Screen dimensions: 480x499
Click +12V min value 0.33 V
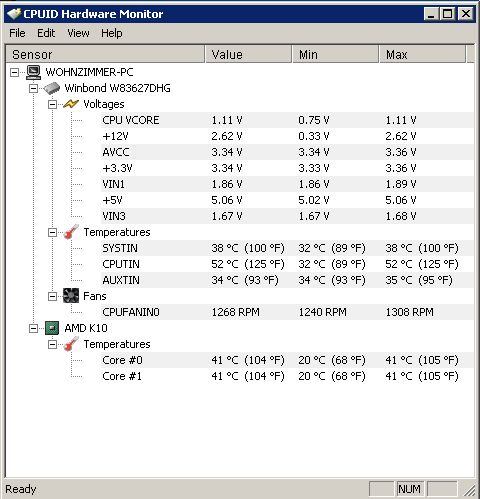click(x=314, y=136)
